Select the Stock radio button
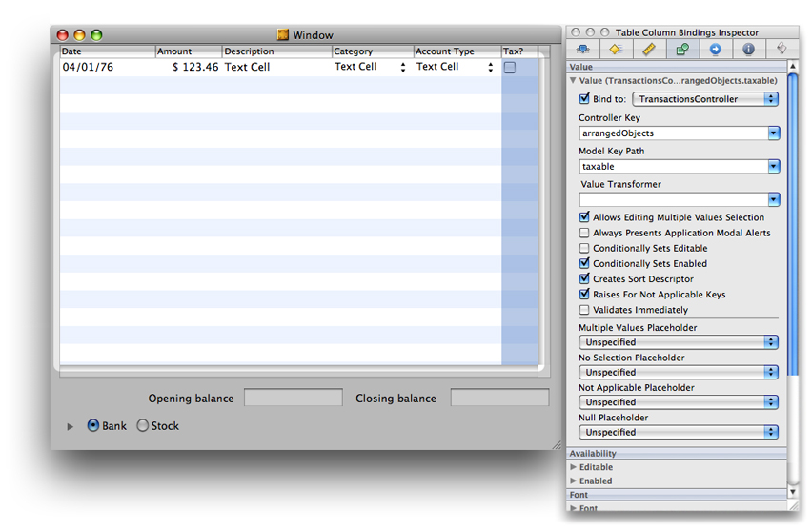This screenshot has width=812, height=532. 143,426
